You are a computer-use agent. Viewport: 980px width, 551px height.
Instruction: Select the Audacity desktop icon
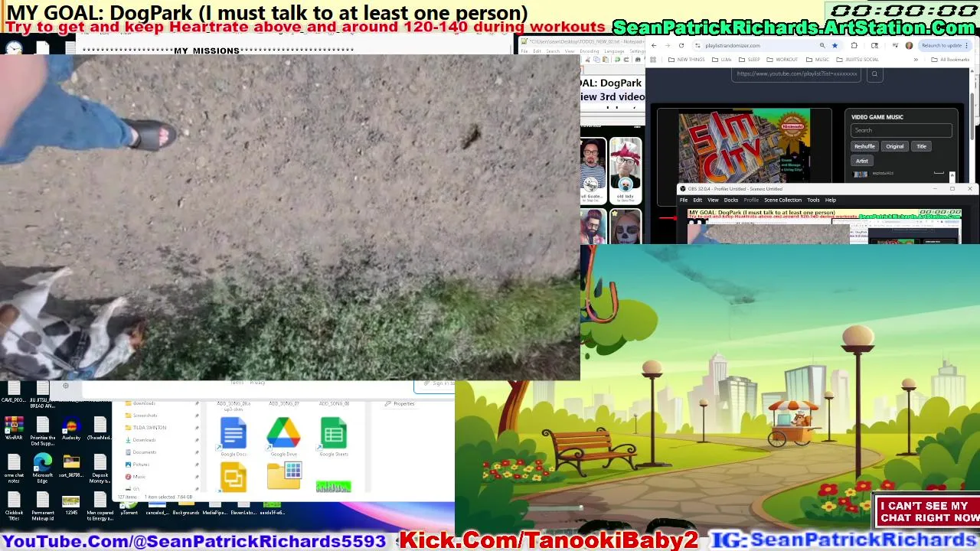pyautogui.click(x=71, y=428)
